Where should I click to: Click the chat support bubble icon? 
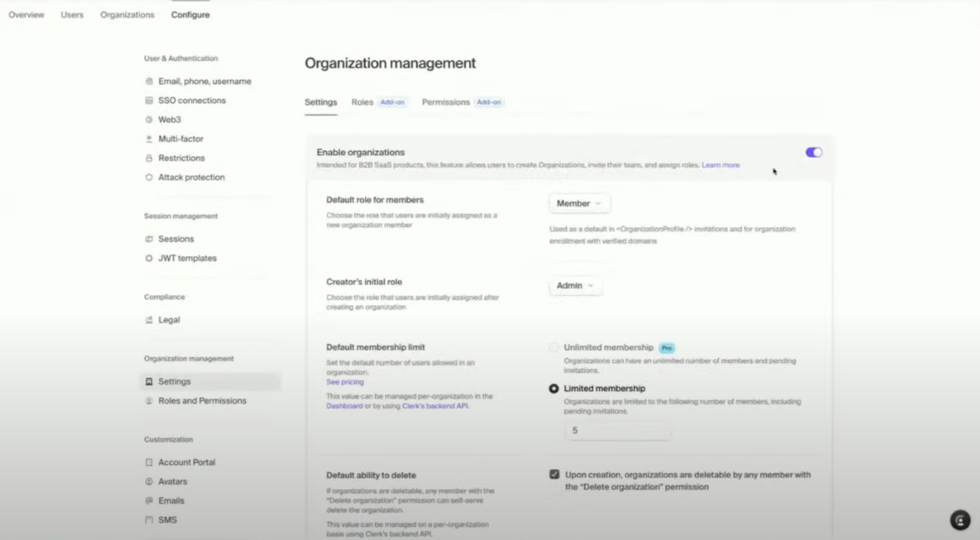coord(961,520)
